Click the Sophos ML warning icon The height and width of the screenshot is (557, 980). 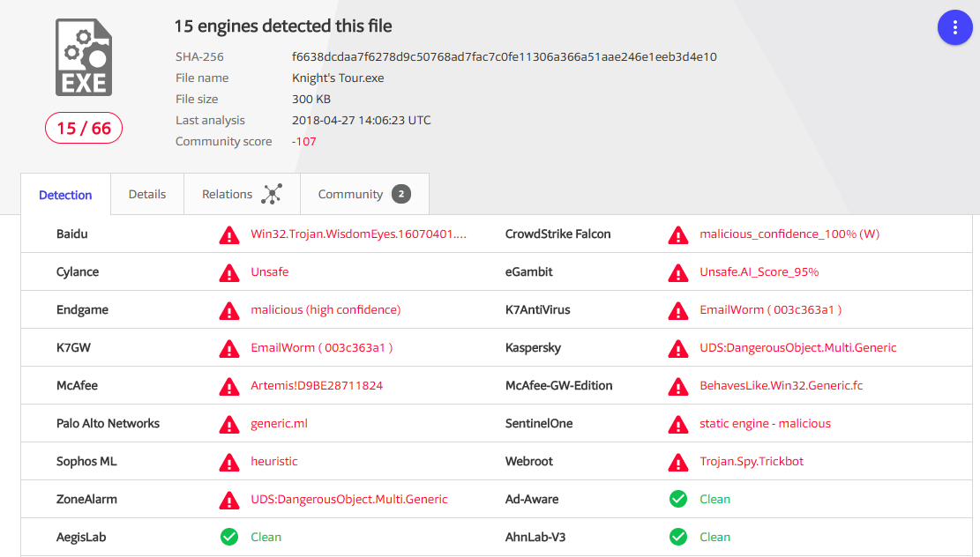click(x=229, y=462)
